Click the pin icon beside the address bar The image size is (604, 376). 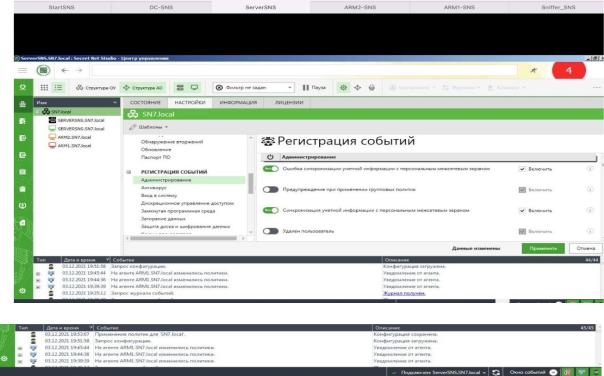click(534, 70)
